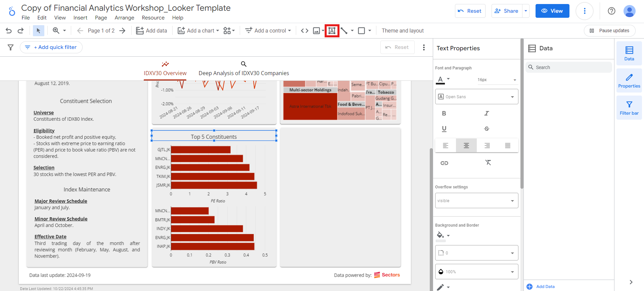Click the Looker Studio logo

[12, 11]
